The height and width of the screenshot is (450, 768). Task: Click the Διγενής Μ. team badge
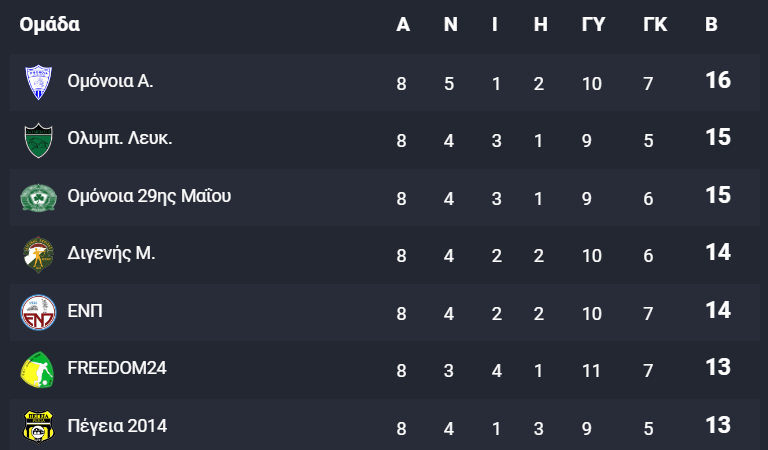coord(38,255)
